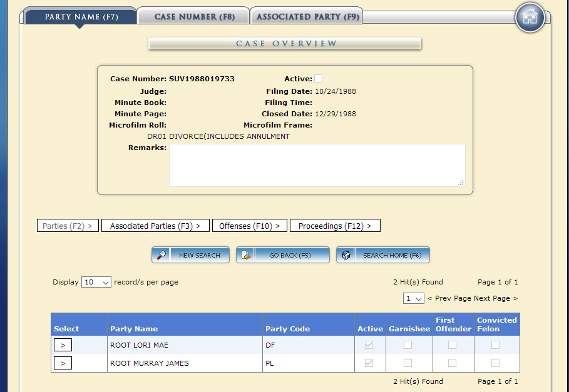The height and width of the screenshot is (392, 569).
Task: Click the First Offender column header
Action: tap(454, 324)
